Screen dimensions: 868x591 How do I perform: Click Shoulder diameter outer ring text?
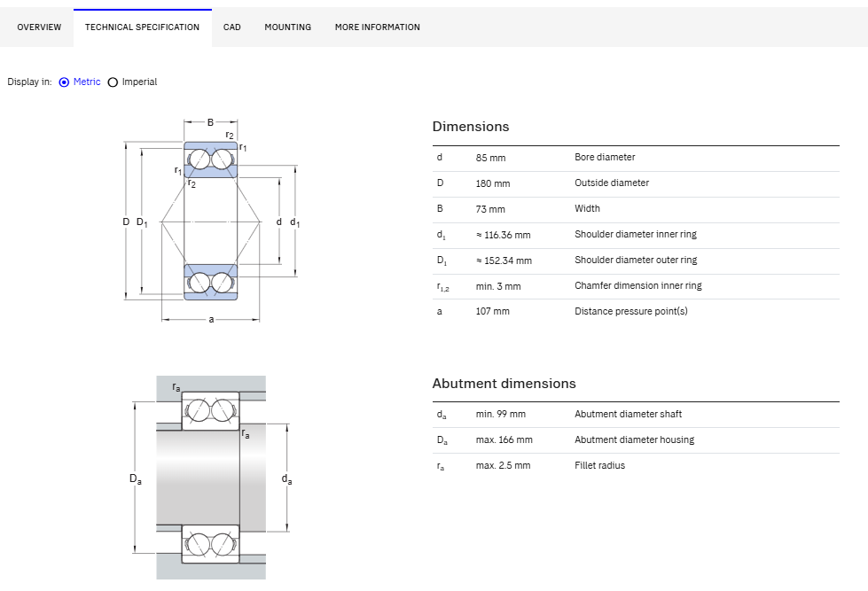tap(636, 261)
